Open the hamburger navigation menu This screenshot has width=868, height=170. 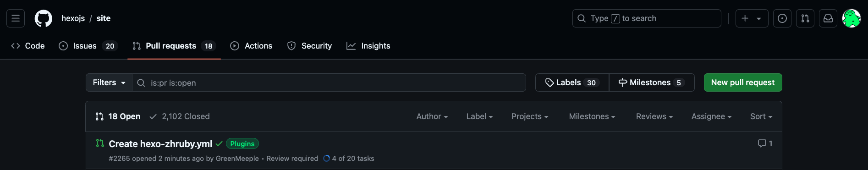click(x=16, y=18)
